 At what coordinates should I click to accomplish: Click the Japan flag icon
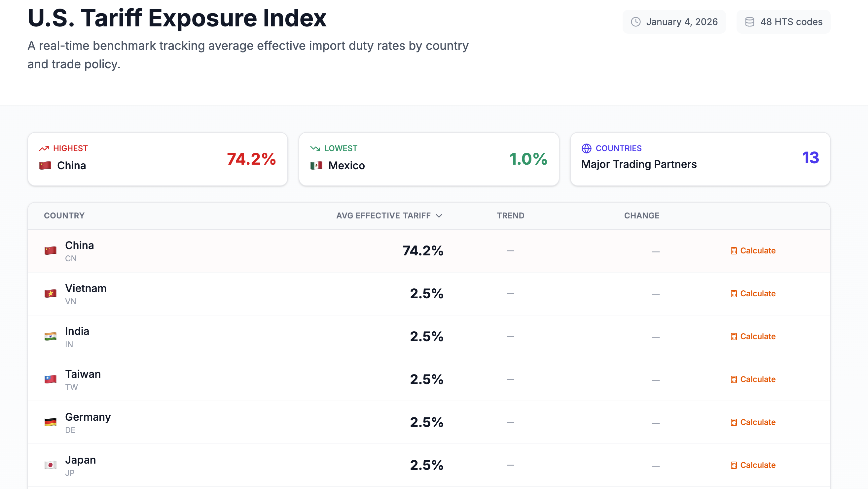pos(51,465)
